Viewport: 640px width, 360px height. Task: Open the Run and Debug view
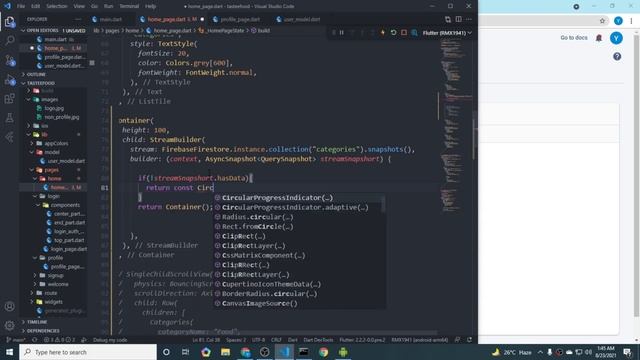(x=9, y=80)
